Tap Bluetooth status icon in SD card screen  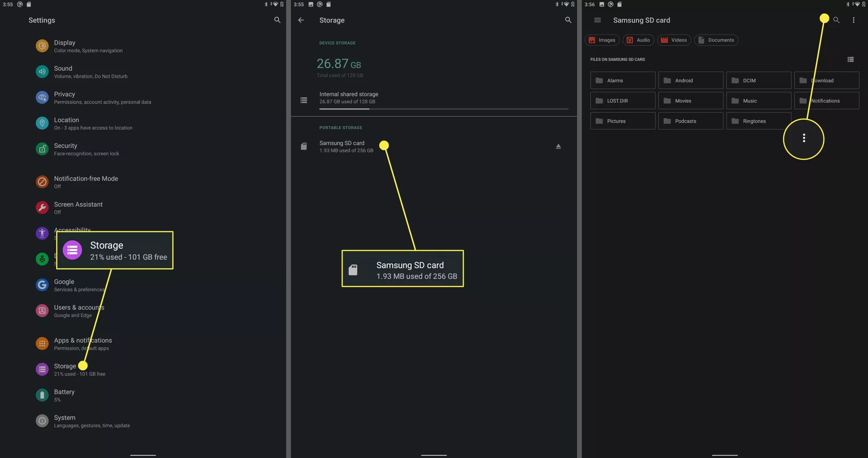(x=848, y=4)
